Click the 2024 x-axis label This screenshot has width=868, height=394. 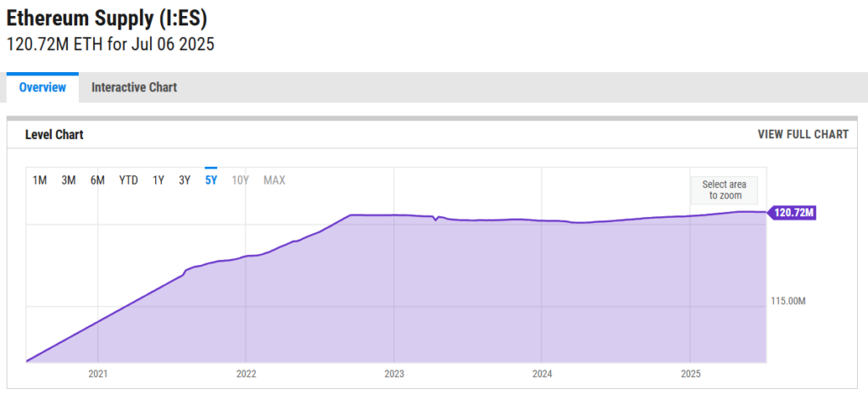click(x=542, y=374)
